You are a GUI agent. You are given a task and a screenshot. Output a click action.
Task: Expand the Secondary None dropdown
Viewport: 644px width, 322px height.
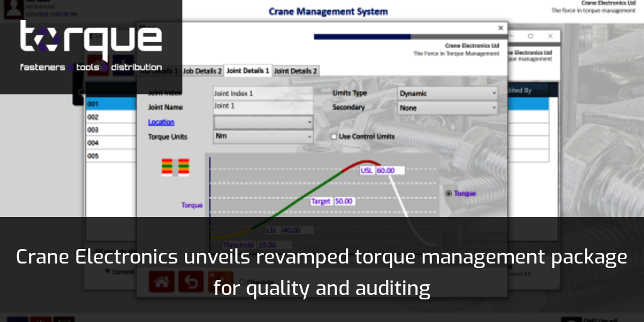pos(448,108)
